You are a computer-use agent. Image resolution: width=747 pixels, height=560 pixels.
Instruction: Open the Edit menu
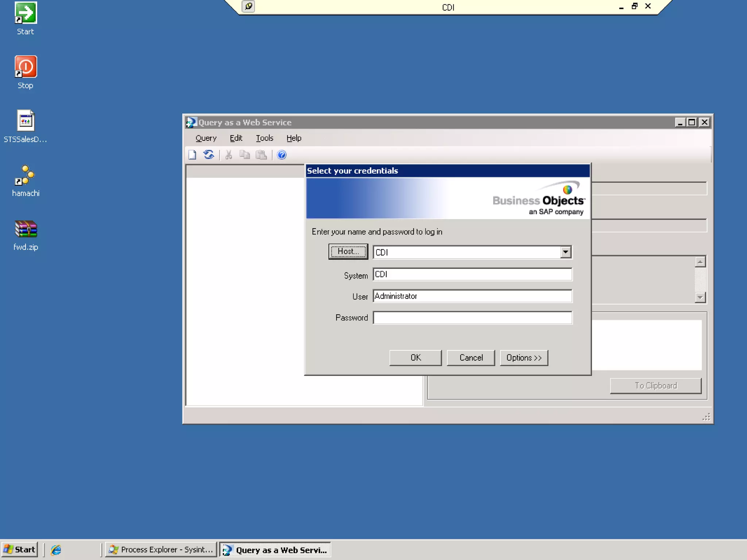(236, 138)
